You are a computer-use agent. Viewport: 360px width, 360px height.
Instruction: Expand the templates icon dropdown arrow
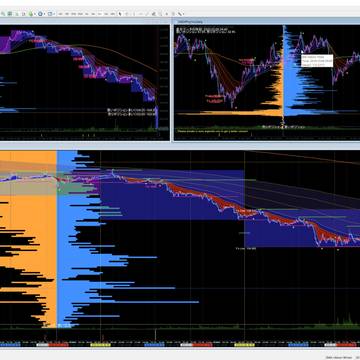54,14
